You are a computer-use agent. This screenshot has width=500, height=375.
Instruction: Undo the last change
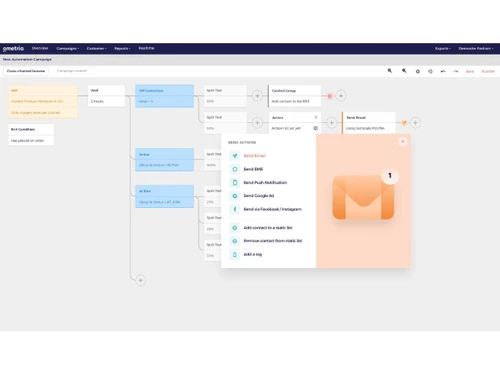(443, 71)
